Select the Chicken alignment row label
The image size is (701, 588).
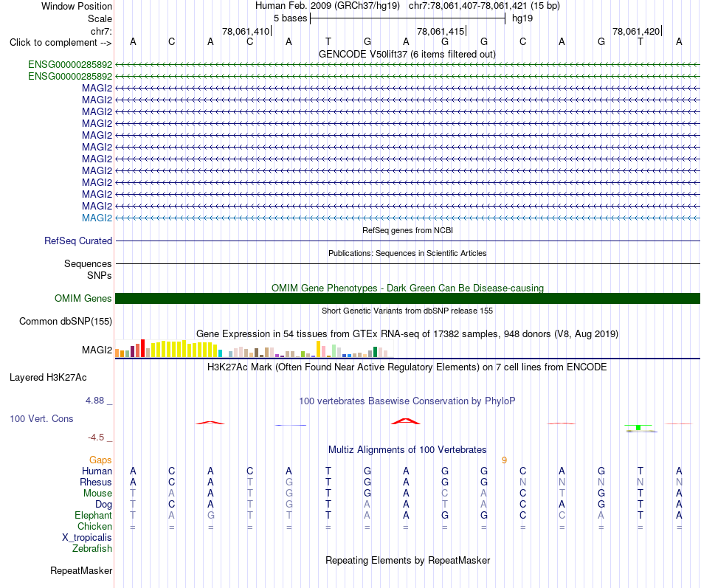tap(94, 526)
